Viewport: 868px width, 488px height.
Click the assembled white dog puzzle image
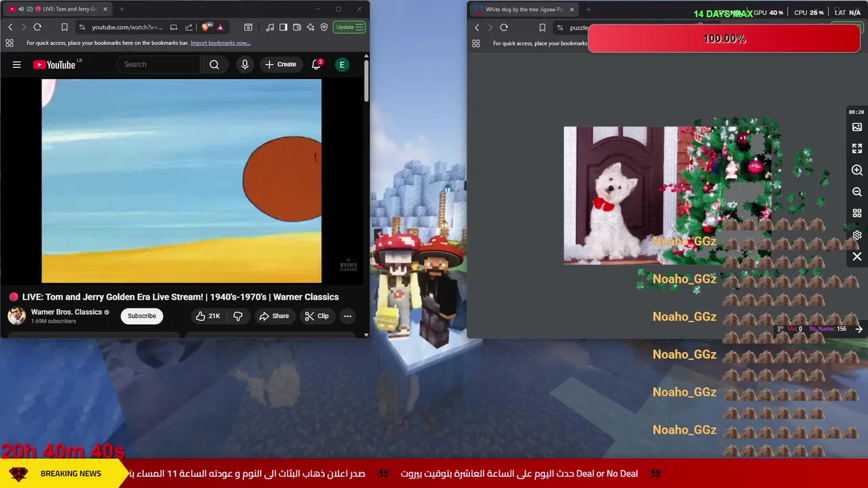pyautogui.click(x=668, y=195)
